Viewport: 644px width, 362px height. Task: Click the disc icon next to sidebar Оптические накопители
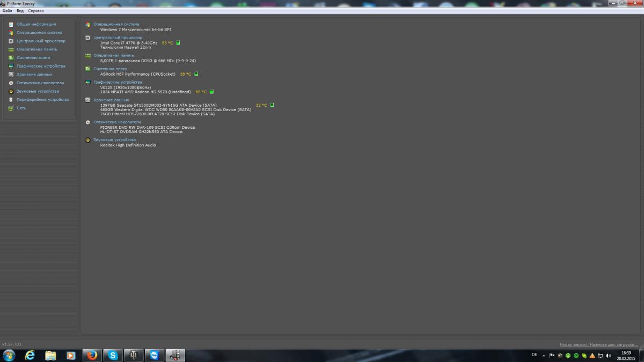(11, 83)
